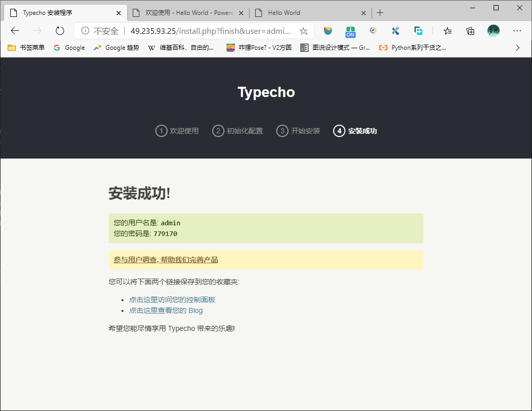Click the password value 779170
Viewport: 532px width, 411px height.
pos(165,233)
